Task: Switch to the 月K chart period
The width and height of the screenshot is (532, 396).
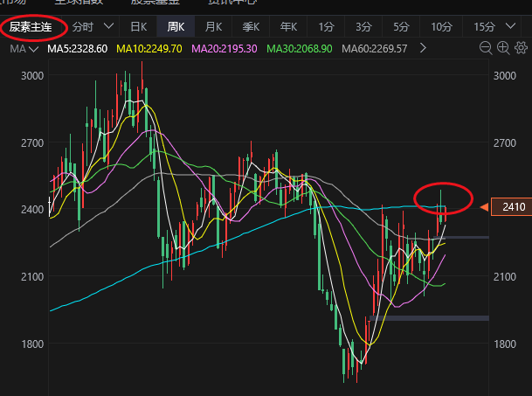Action: click(x=214, y=27)
